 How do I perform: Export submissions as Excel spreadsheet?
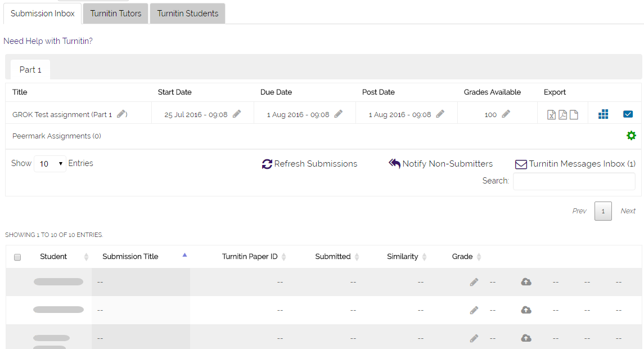pyautogui.click(x=551, y=114)
